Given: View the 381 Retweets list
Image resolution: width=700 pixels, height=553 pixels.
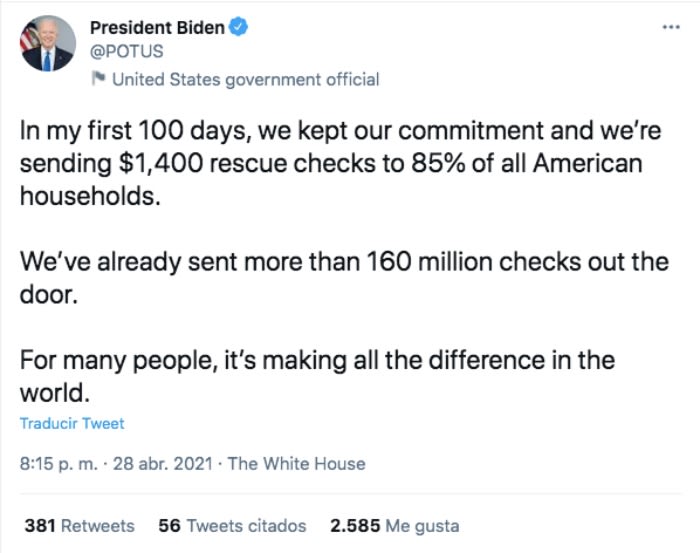Looking at the screenshot, I should pyautogui.click(x=78, y=525).
